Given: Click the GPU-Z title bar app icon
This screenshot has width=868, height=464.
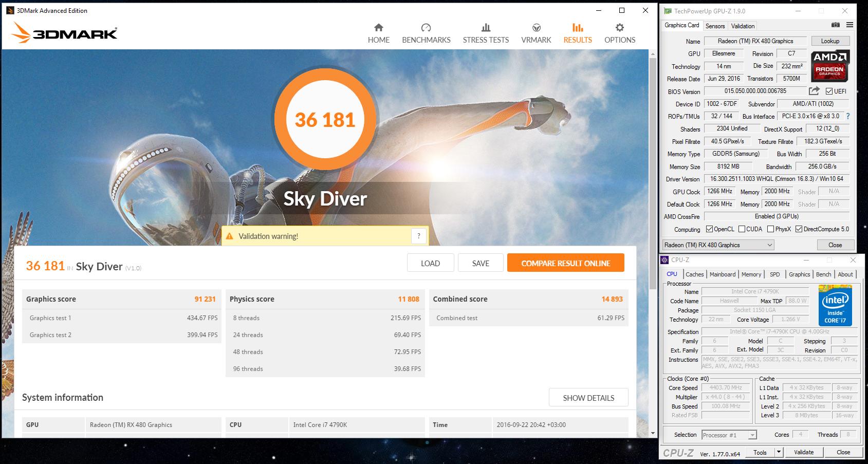Looking at the screenshot, I should (x=668, y=11).
